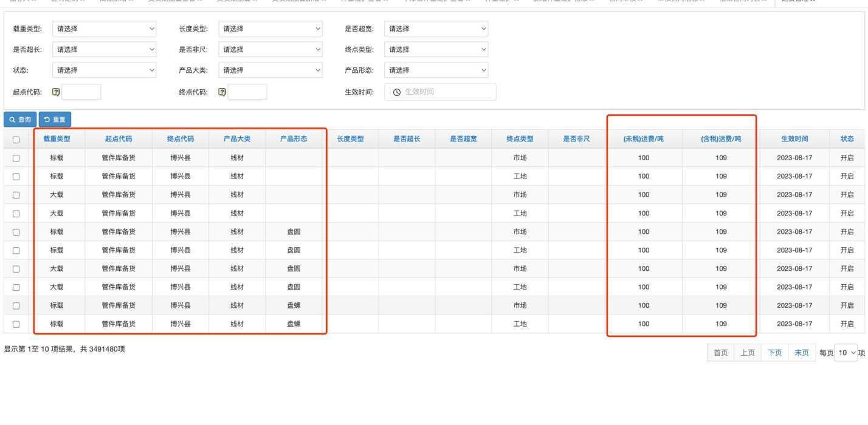
Task: Focus the 起点代码 input box
Action: point(81,92)
